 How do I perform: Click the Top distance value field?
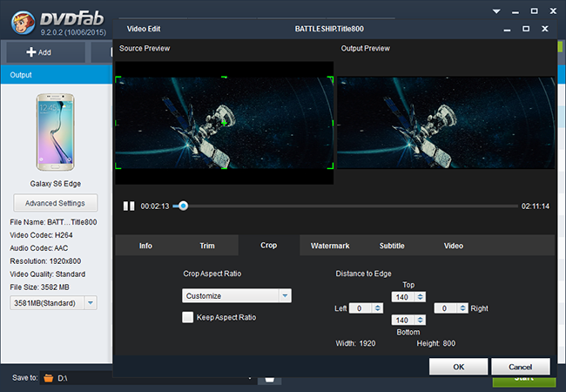[403, 297]
